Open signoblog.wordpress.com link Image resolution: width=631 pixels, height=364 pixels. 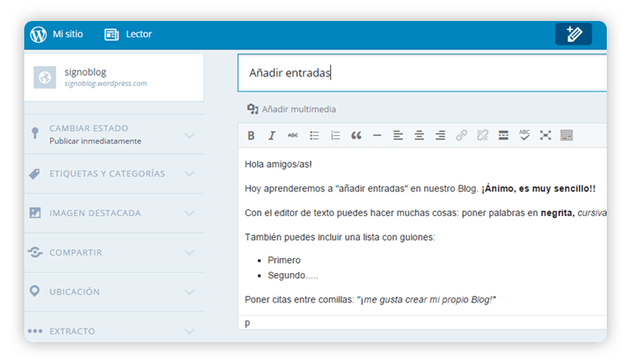pos(105,83)
